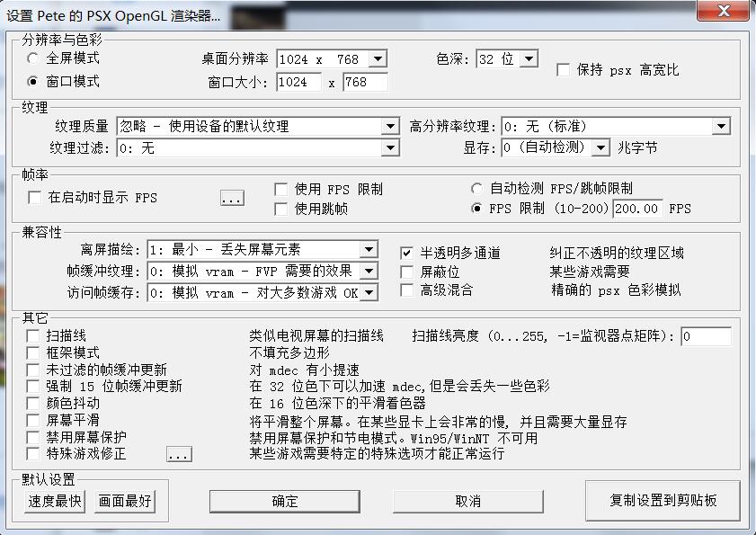This screenshot has width=756, height=535.
Task: Enable 高级混合 checkbox
Action: click(407, 290)
